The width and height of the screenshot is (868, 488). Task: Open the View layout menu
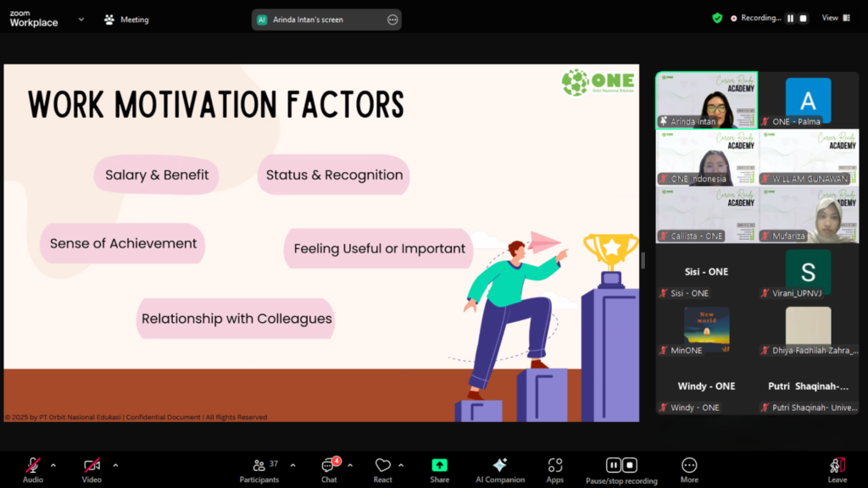[x=836, y=19]
